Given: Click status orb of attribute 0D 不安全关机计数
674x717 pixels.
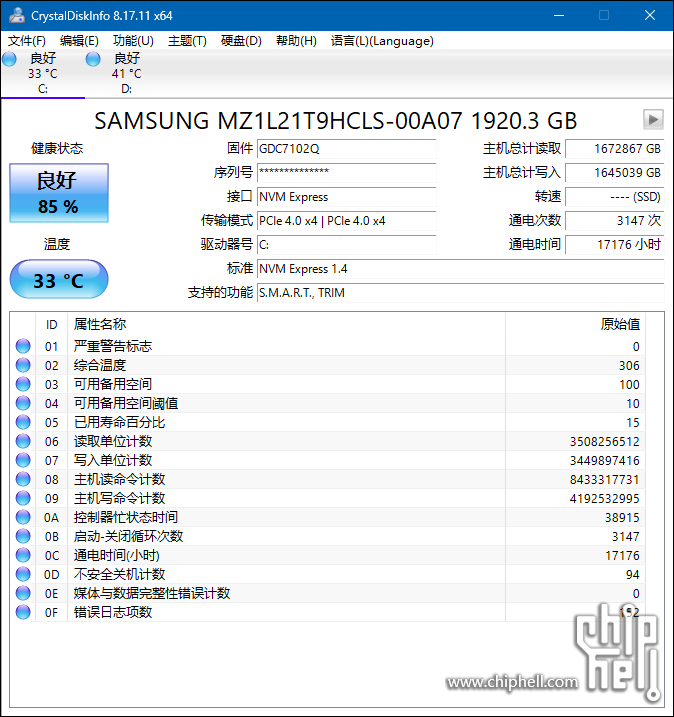Looking at the screenshot, I should click(x=23, y=574).
